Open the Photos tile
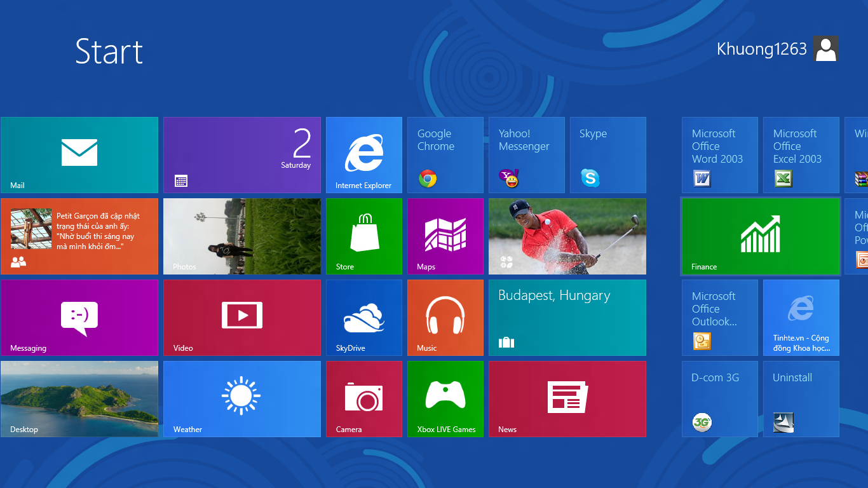Viewport: 868px width, 488px height. coord(242,236)
